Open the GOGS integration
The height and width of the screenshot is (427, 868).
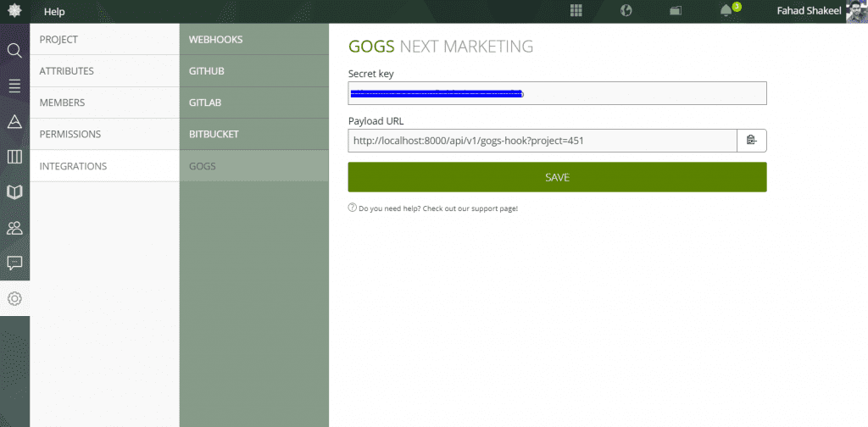254,166
